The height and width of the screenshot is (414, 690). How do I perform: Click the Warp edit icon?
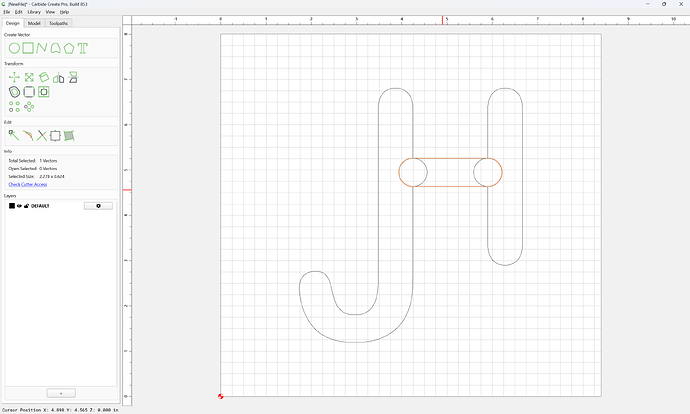(x=69, y=136)
